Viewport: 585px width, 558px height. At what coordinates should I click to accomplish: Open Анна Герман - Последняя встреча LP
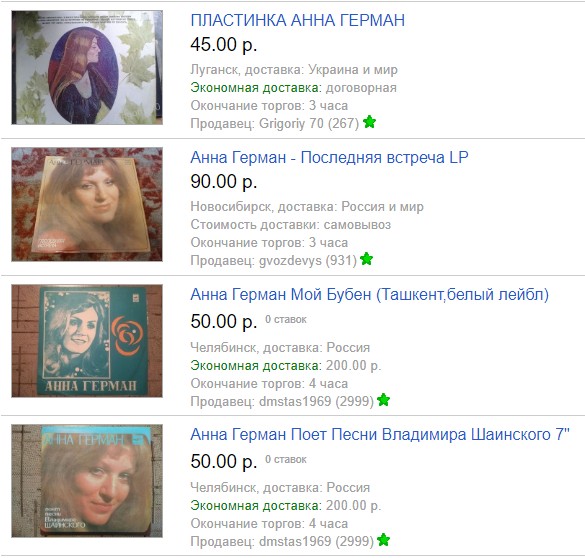coord(329,157)
